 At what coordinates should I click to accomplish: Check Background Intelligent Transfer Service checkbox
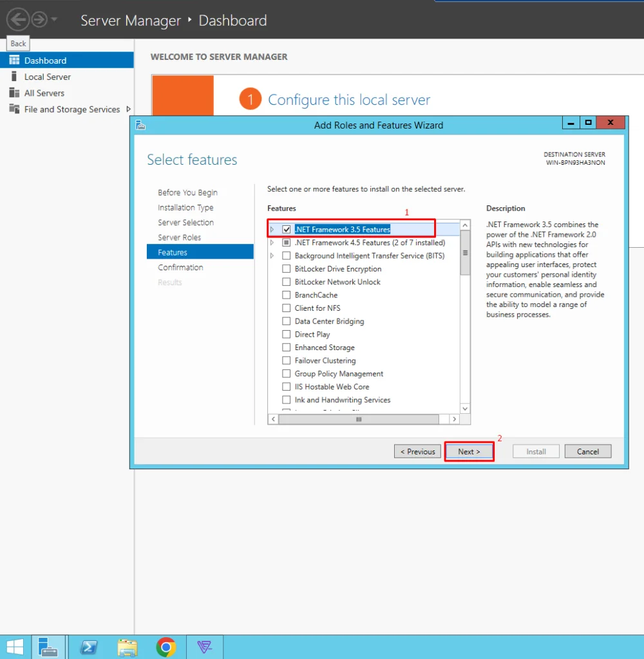(x=287, y=255)
